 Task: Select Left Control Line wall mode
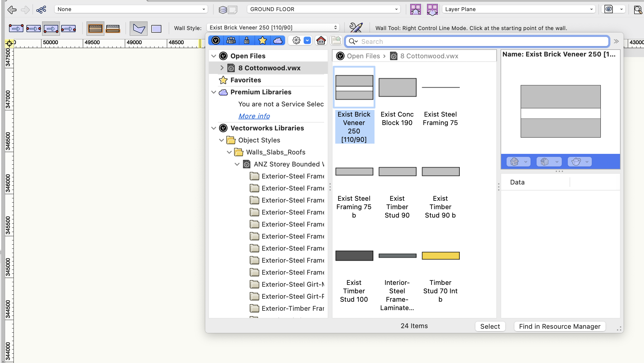click(x=16, y=29)
